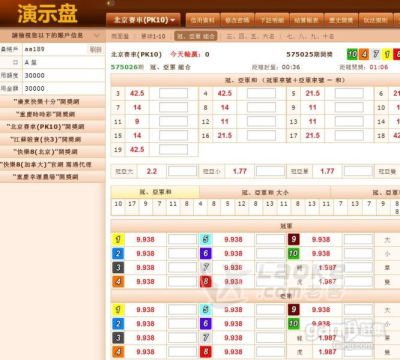Select red number 8 ball in champion section
The height and width of the screenshot is (360, 400).
(x=206, y=281)
